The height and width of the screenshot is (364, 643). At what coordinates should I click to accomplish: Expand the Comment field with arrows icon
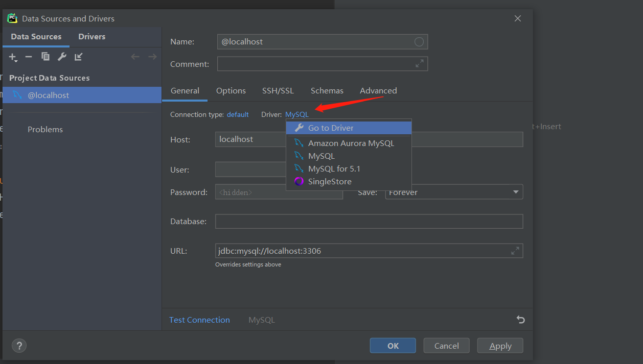coord(420,64)
